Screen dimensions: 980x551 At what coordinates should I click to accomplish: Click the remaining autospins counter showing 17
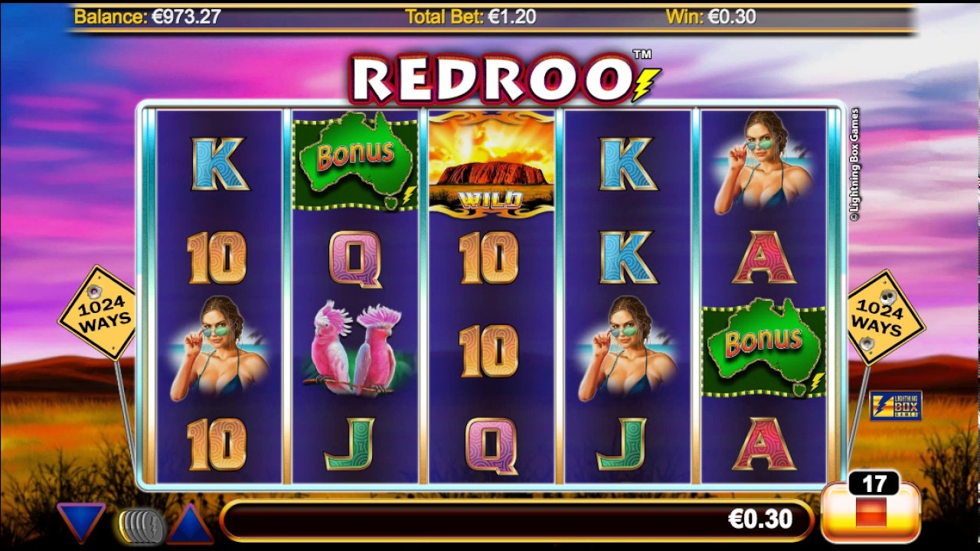(874, 484)
